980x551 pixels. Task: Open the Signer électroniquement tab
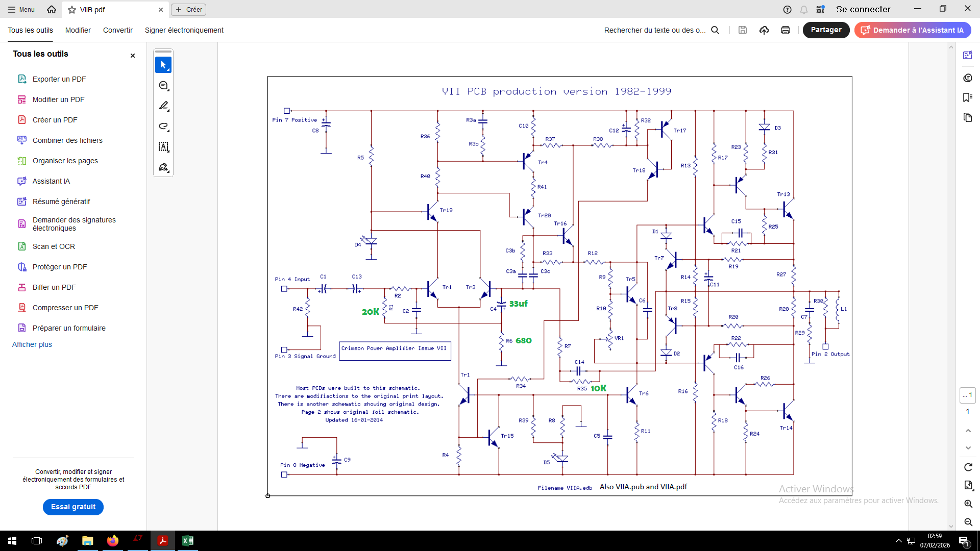pyautogui.click(x=184, y=30)
